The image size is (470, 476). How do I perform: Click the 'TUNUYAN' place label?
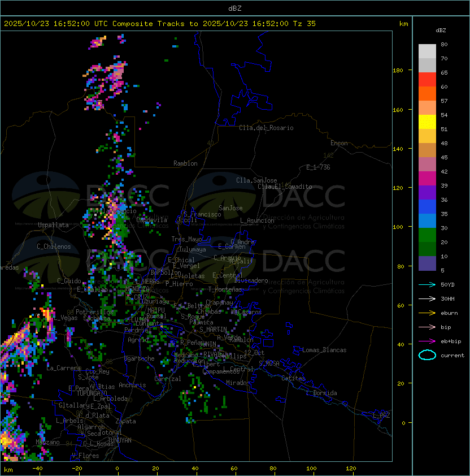[x=120, y=440]
